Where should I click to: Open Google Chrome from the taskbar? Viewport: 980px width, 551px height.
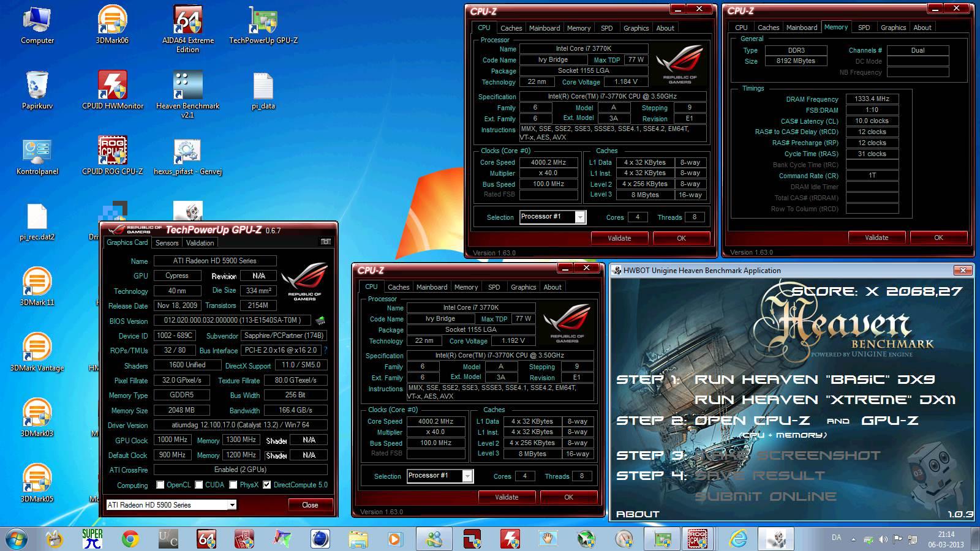coord(130,539)
